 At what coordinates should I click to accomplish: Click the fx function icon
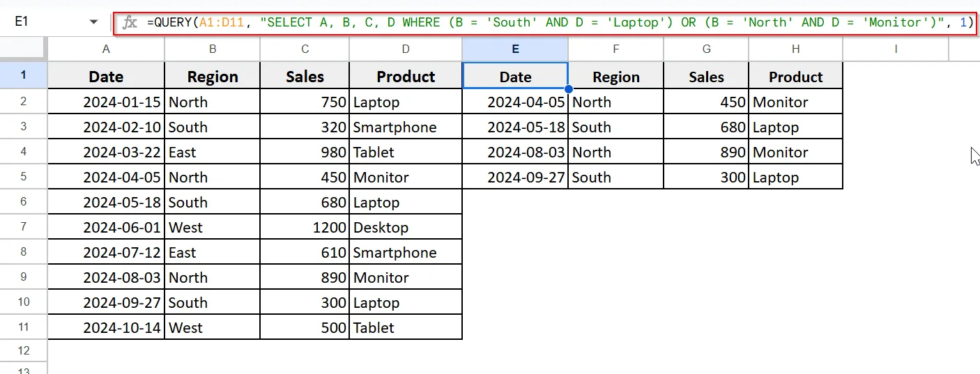[129, 23]
